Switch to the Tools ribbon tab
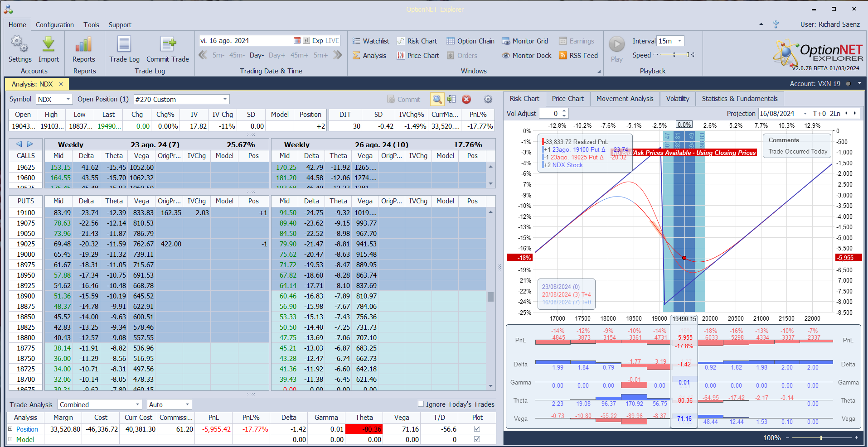Viewport: 868px width, 447px height. pyautogui.click(x=91, y=25)
